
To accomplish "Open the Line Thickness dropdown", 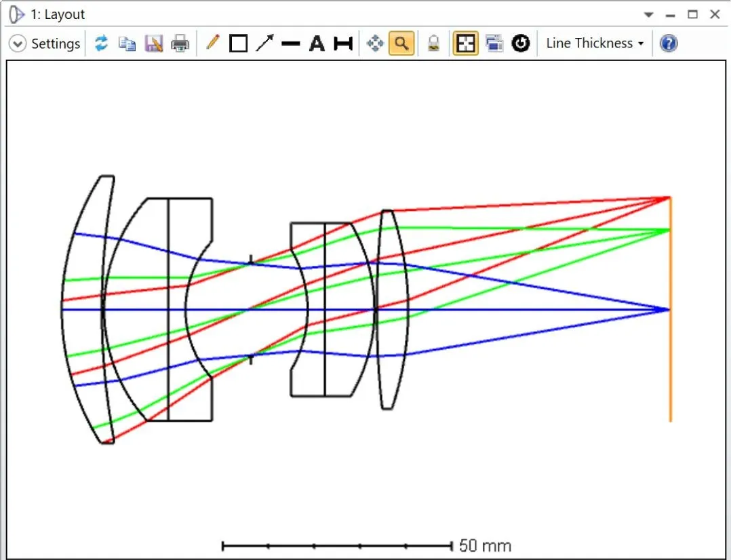I will 594,43.
